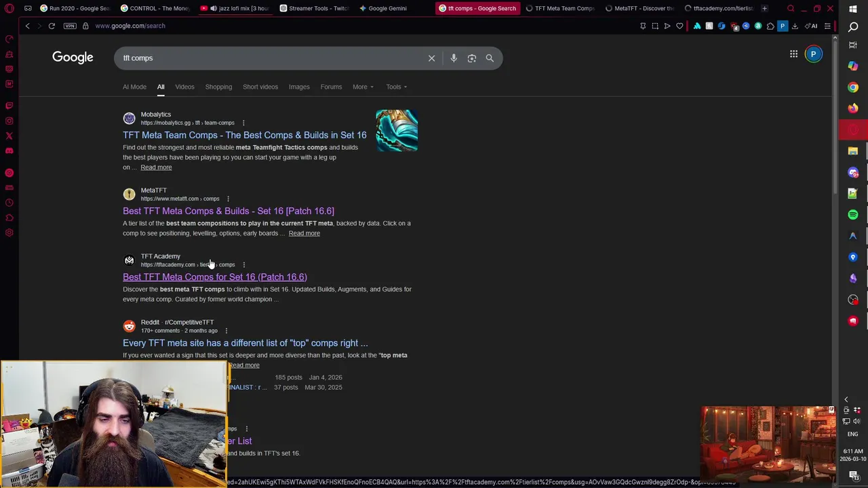Go forward to the next page
Screen dimensions: 868x488
[x=39, y=26]
